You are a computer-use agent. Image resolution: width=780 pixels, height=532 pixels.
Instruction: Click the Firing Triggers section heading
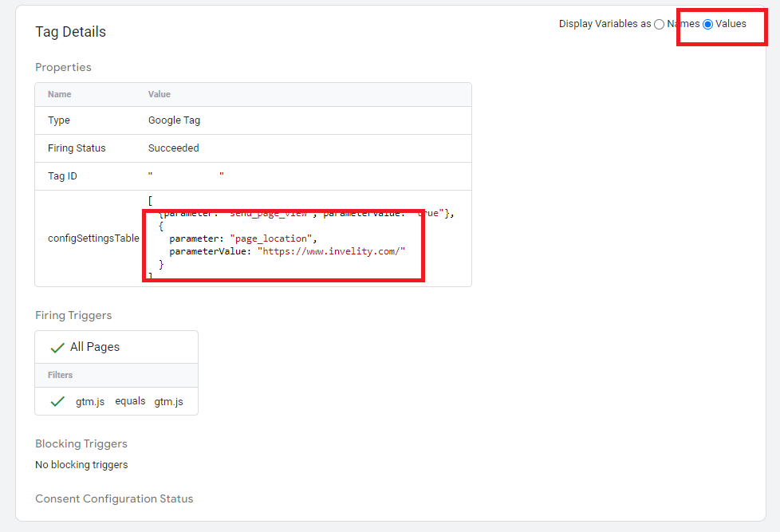(x=73, y=316)
